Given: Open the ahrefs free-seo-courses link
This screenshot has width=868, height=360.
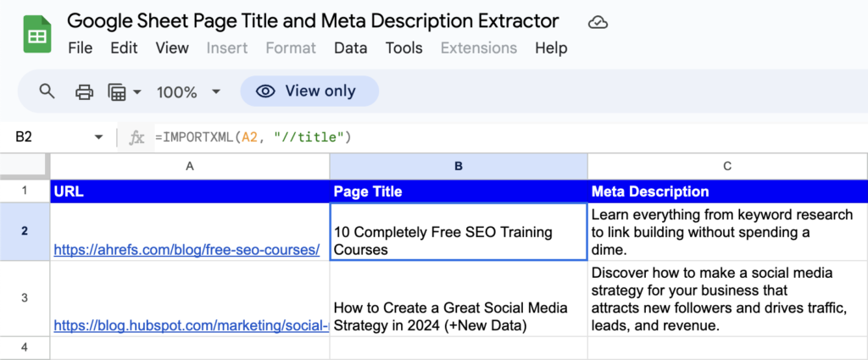Looking at the screenshot, I should 186,250.
